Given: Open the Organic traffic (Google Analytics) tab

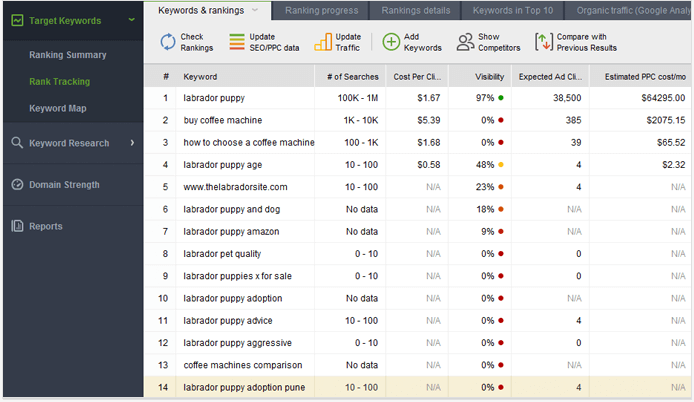Looking at the screenshot, I should [629, 11].
